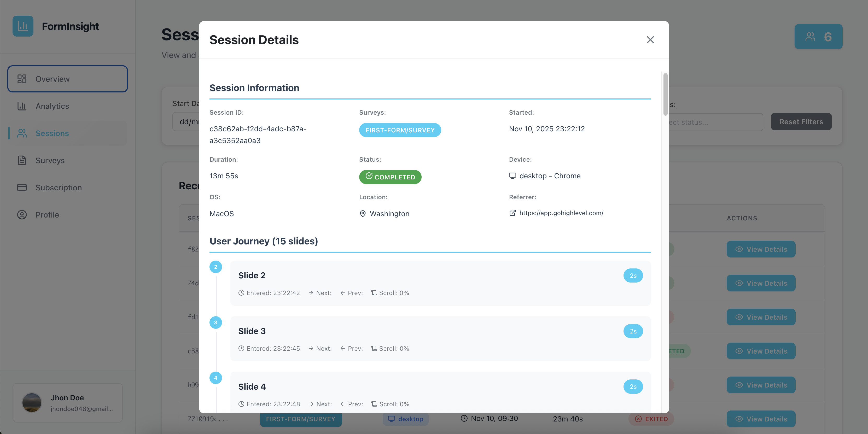Click the 2s duration pill on Slide 2
The image size is (868, 434).
[633, 275]
